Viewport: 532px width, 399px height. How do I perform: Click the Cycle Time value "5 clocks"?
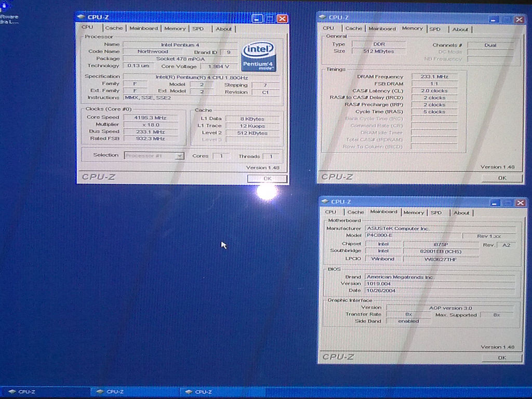click(434, 112)
